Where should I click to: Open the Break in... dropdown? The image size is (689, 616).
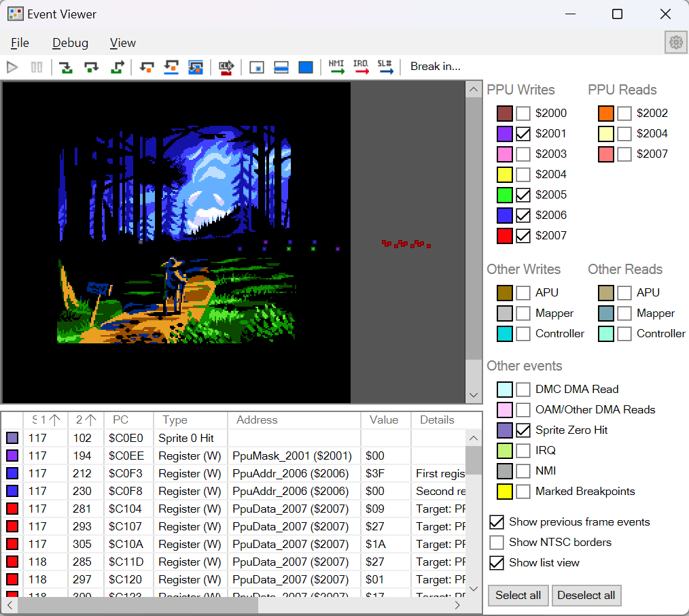coord(436,67)
